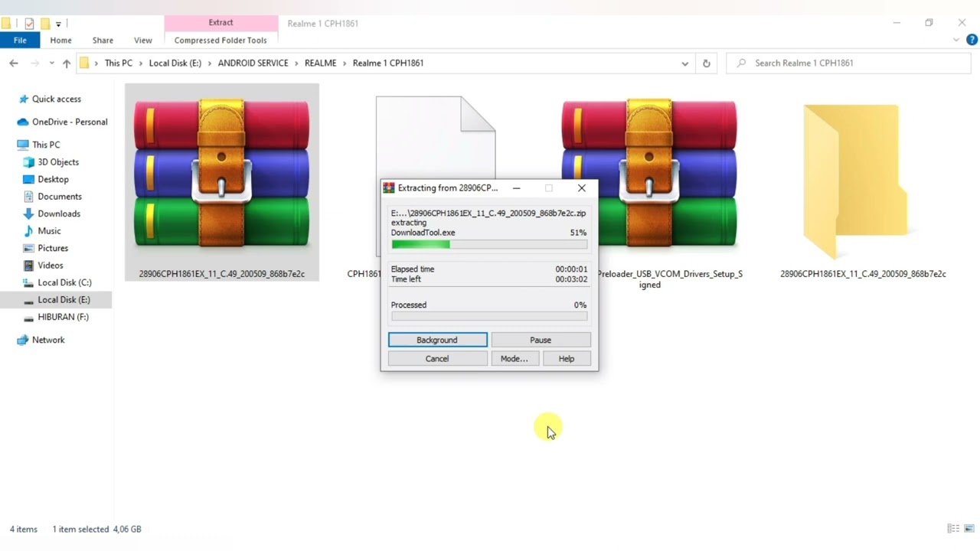Select This PC in navigation pane
This screenshot has width=980, height=551.
46,145
